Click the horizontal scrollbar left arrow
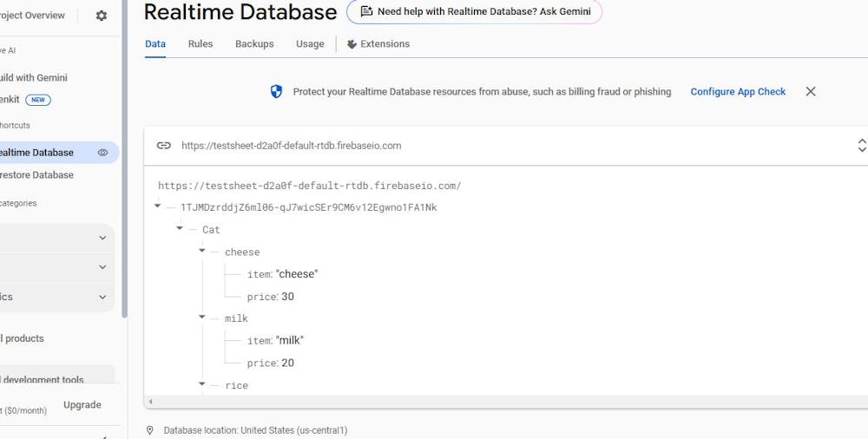The height and width of the screenshot is (439, 868). click(x=150, y=402)
